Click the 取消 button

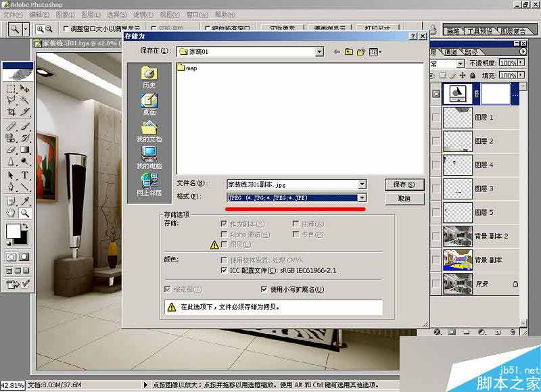pyautogui.click(x=404, y=199)
